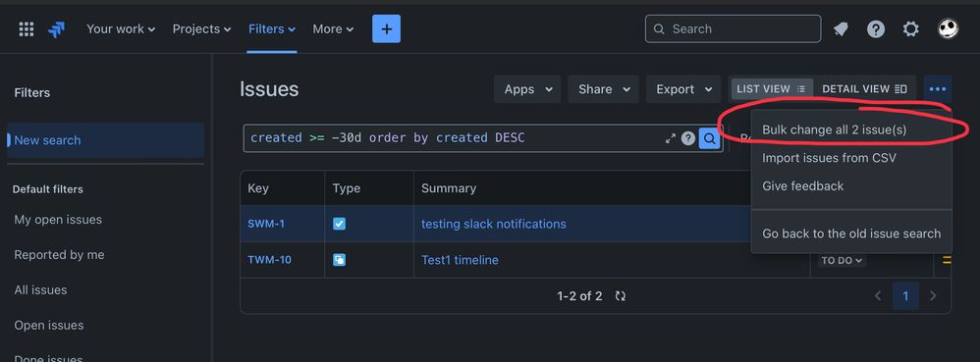Click the Jira logo icon

pos(56,29)
